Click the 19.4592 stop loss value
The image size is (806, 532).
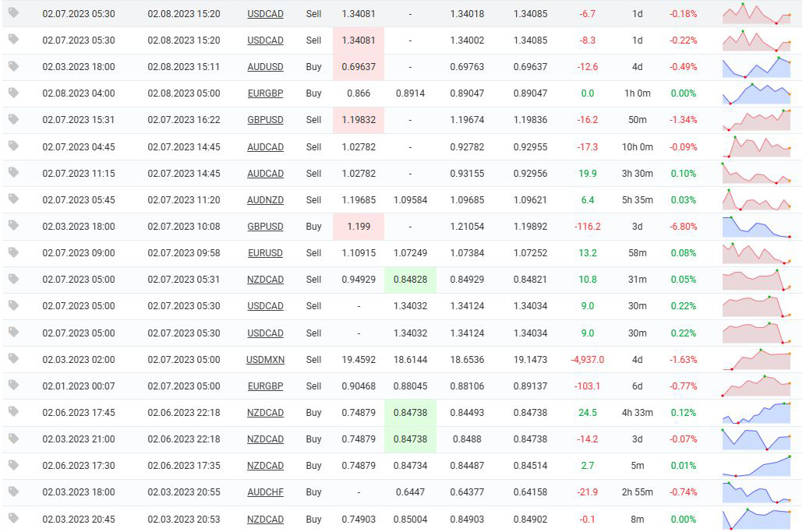click(x=359, y=359)
